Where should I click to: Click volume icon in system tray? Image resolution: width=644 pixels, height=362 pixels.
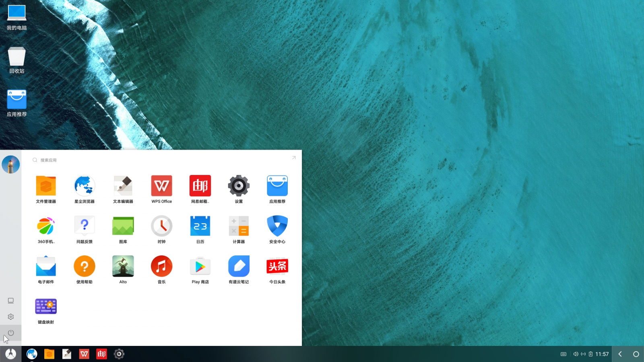coord(576,354)
